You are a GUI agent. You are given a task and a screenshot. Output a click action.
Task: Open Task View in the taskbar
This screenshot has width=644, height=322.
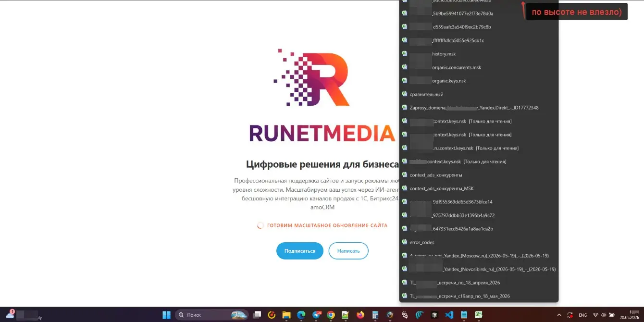pyautogui.click(x=257, y=315)
